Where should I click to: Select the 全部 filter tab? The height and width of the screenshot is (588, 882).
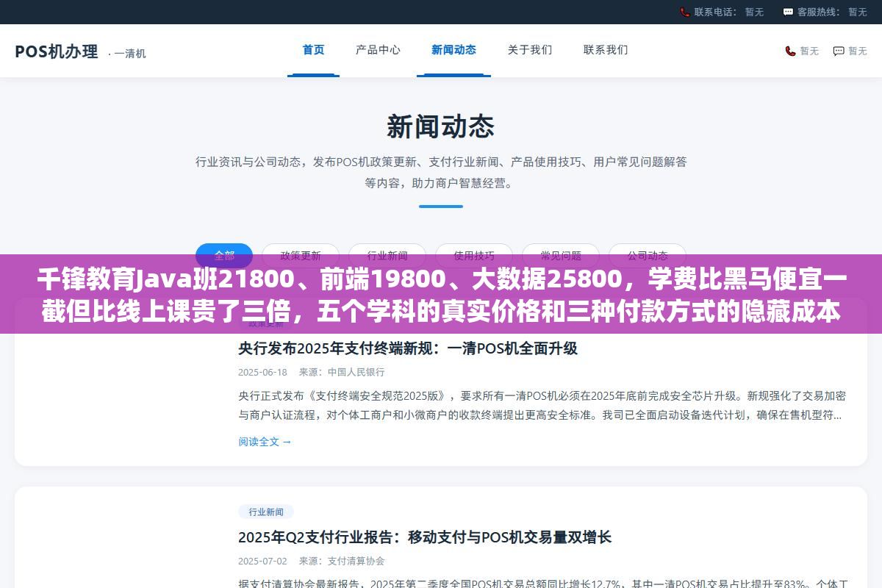point(224,256)
